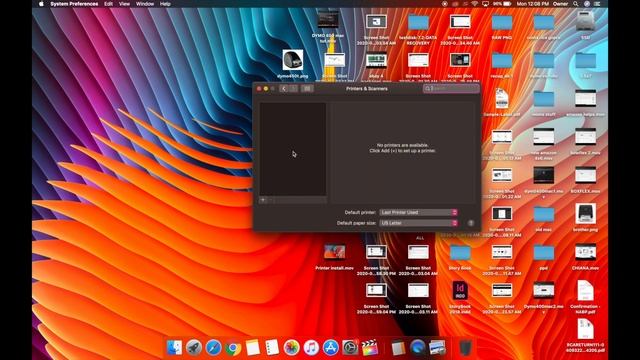Open the Help menu

click(x=165, y=4)
